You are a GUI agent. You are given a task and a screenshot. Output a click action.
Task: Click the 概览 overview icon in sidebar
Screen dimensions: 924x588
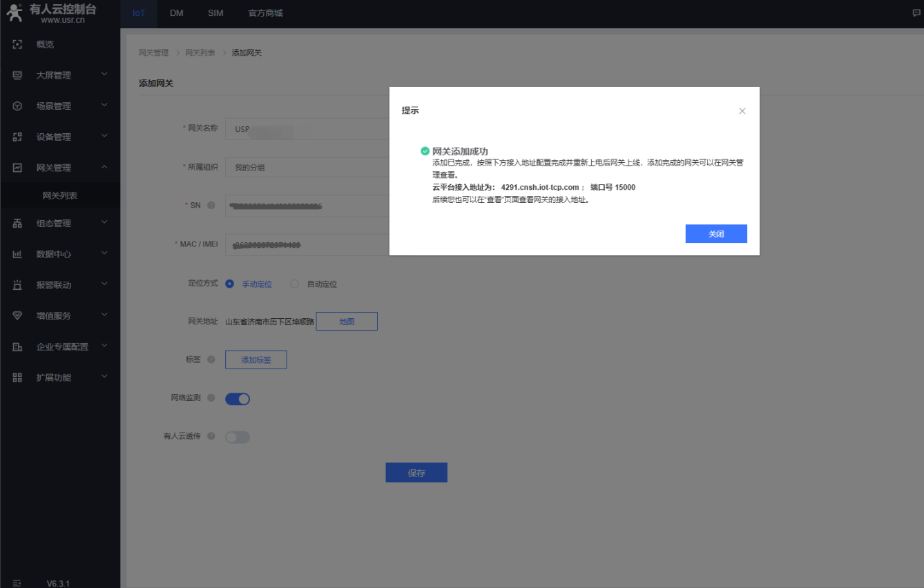tap(18, 44)
